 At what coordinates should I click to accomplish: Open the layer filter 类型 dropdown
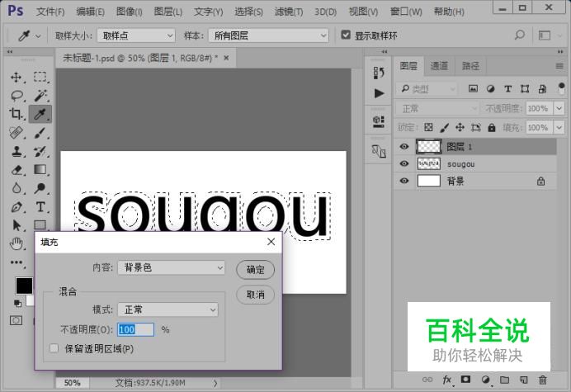tap(427, 89)
